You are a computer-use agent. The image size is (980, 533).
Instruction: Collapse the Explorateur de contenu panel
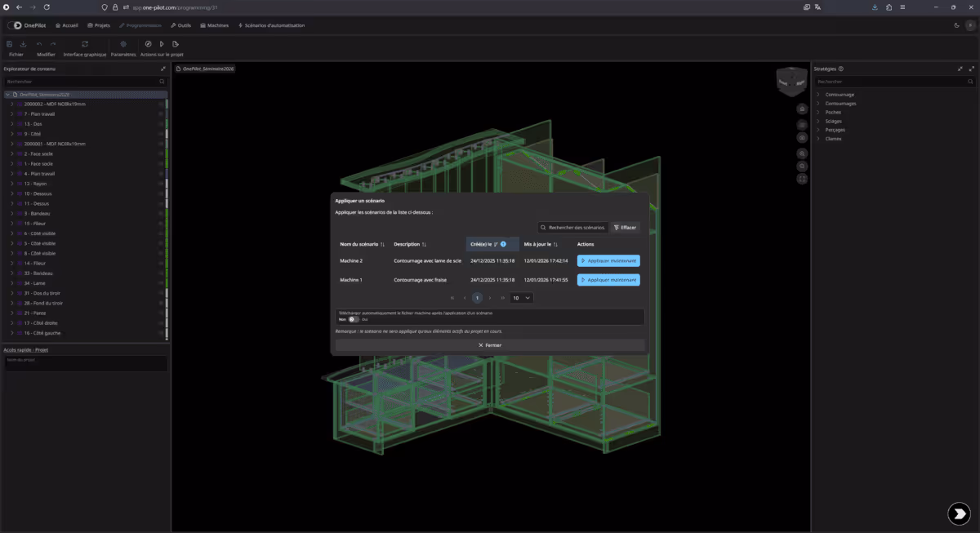[163, 69]
